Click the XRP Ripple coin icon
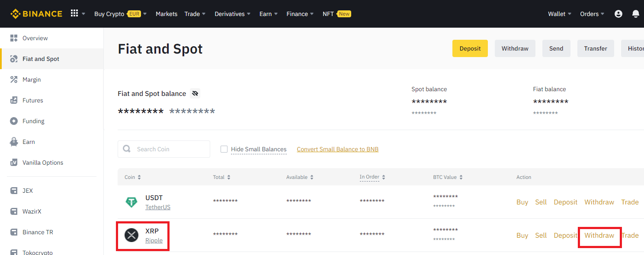The width and height of the screenshot is (644, 255). (x=131, y=235)
